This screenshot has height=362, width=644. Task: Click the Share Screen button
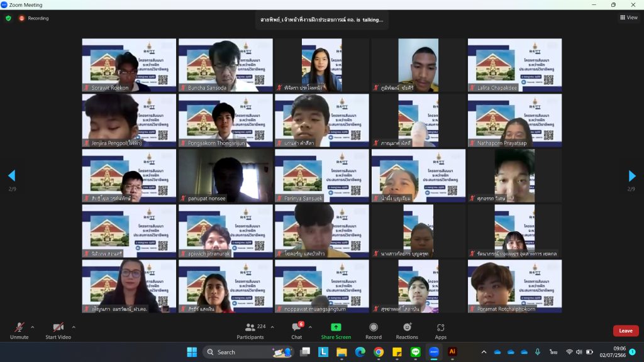336,331
